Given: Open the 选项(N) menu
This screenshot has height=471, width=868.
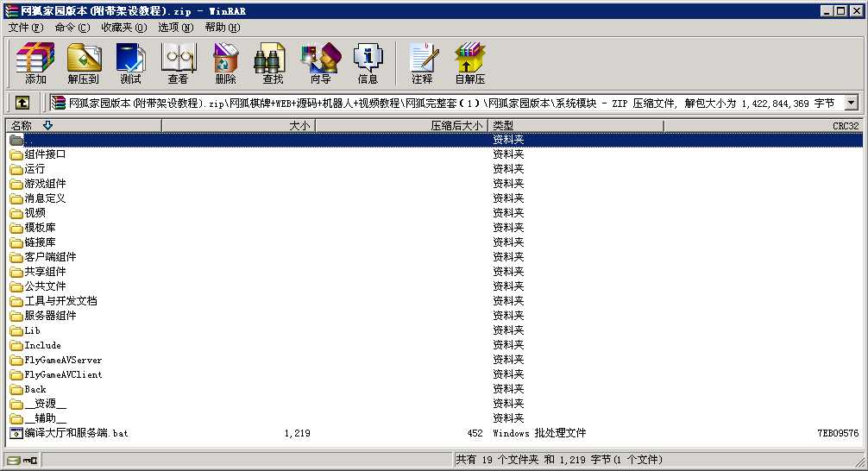Looking at the screenshot, I should [x=175, y=27].
